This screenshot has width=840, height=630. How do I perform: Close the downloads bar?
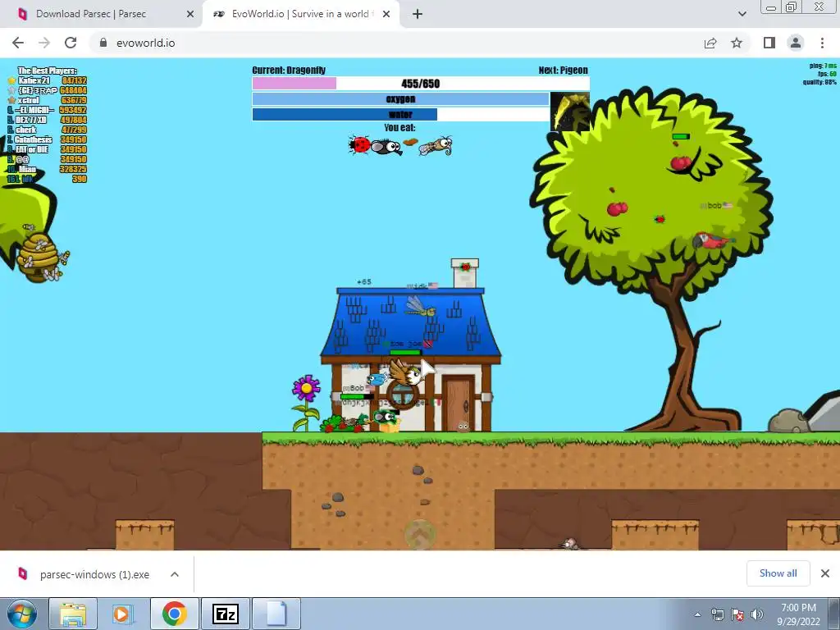825,573
